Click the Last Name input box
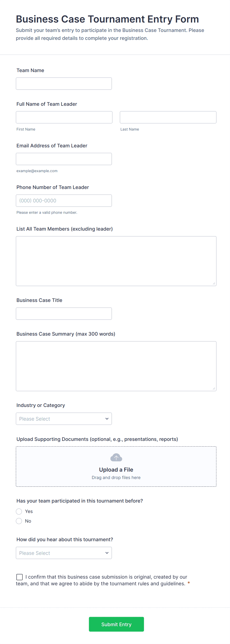The image size is (230, 644). point(168,117)
